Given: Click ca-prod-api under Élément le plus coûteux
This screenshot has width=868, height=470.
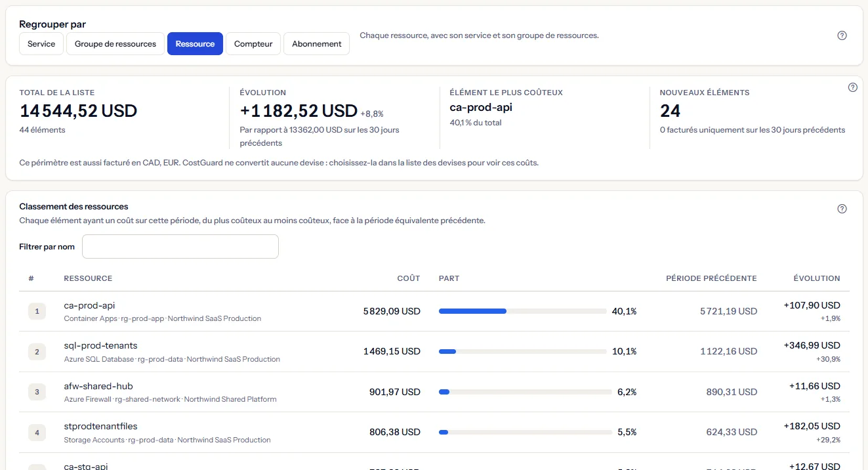Looking at the screenshot, I should click(481, 108).
